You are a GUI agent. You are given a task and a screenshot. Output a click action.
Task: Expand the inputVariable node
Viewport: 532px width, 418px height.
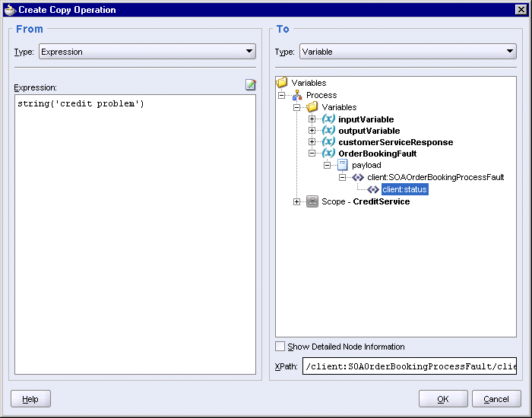[312, 119]
